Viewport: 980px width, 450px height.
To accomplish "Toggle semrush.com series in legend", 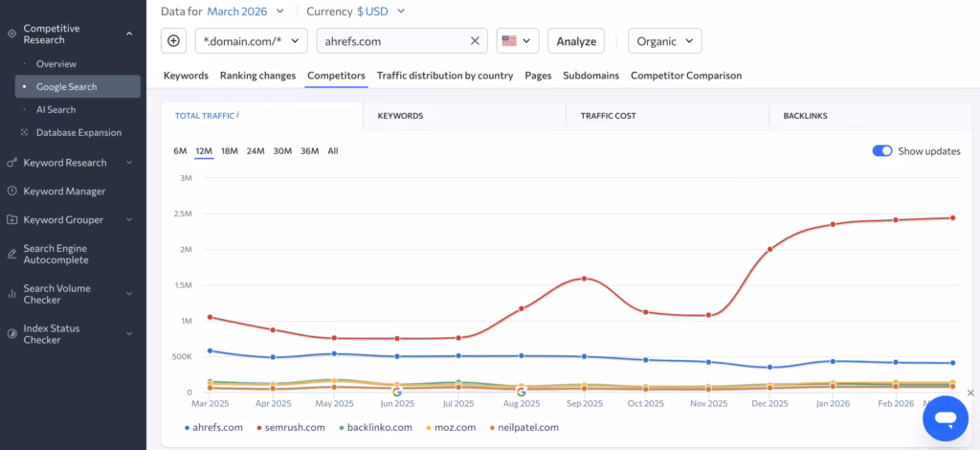I will coord(291,427).
